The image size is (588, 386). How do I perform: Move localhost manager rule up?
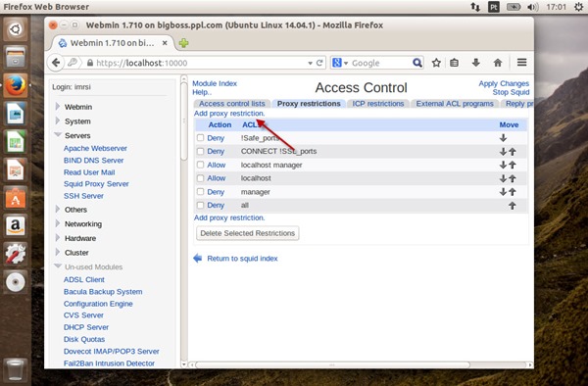513,165
